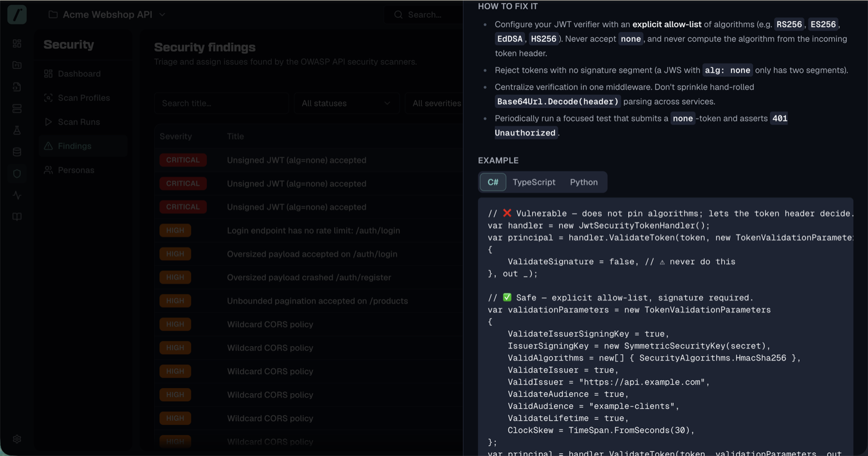Go to Scan Profiles in Security sidebar
Image resolution: width=868 pixels, height=456 pixels.
coord(83,98)
